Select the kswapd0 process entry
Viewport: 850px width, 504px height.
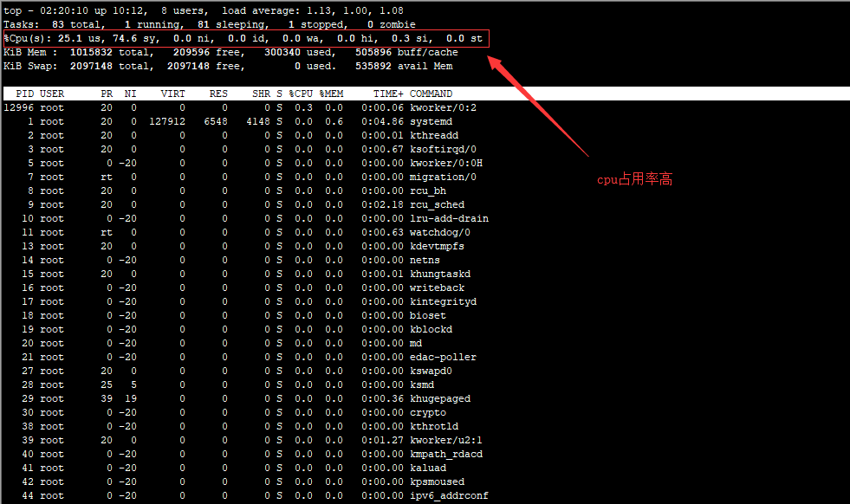[x=431, y=371]
